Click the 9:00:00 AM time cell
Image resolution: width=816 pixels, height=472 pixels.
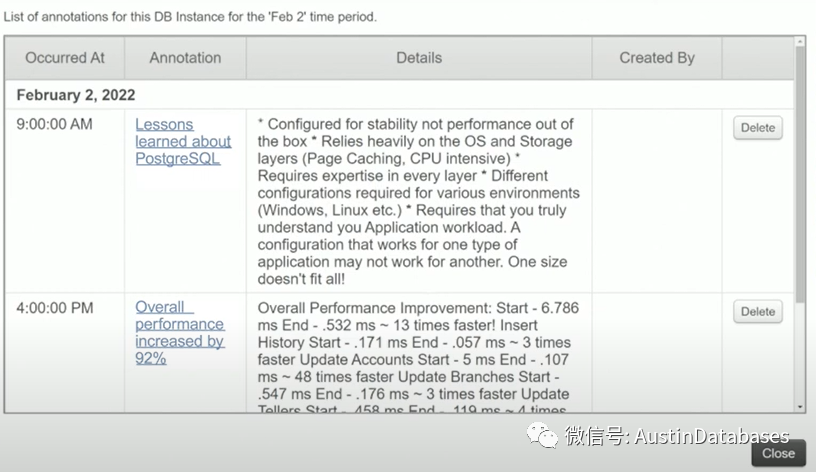54,124
